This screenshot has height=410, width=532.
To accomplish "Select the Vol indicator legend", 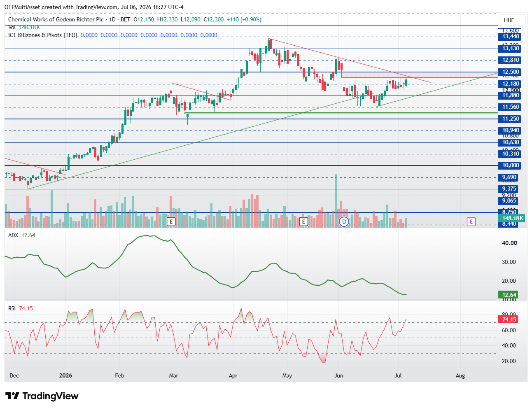I will click(24, 27).
